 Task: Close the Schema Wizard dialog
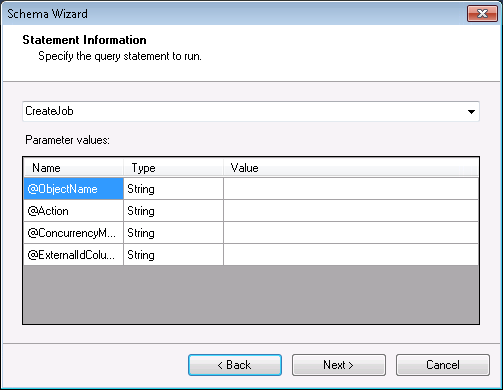click(482, 14)
